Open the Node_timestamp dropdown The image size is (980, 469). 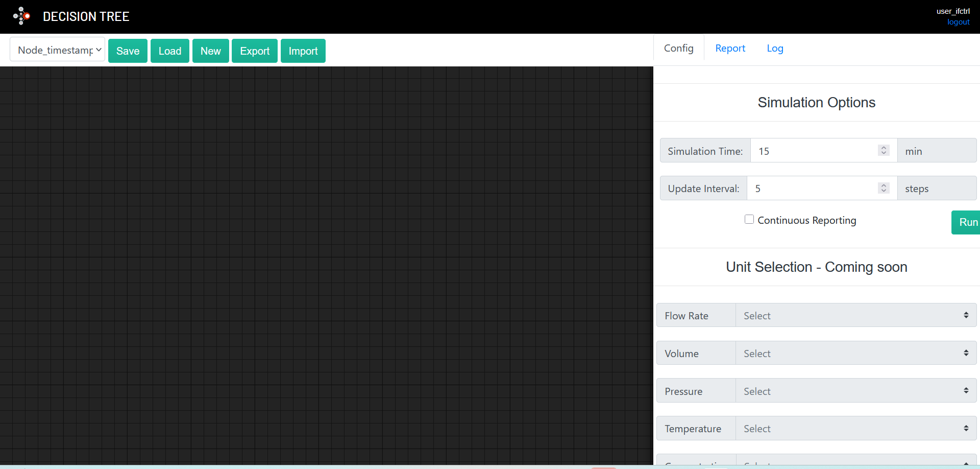click(58, 50)
